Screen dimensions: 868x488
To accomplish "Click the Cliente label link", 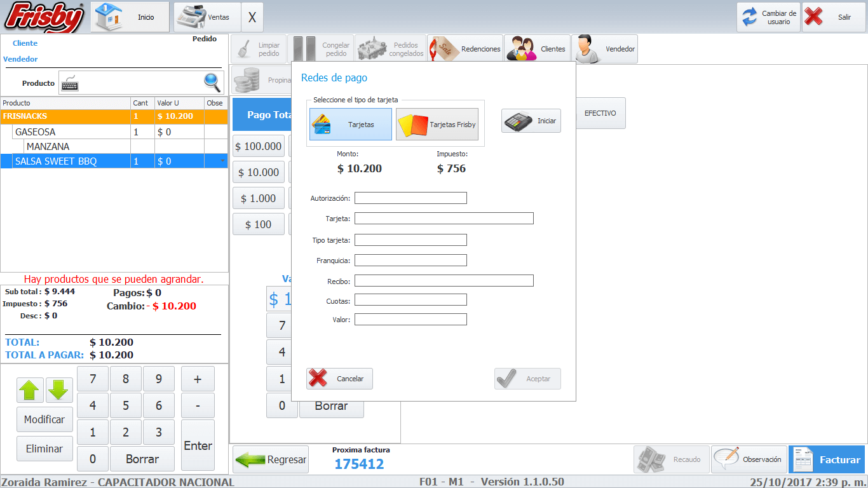I will pyautogui.click(x=25, y=43).
